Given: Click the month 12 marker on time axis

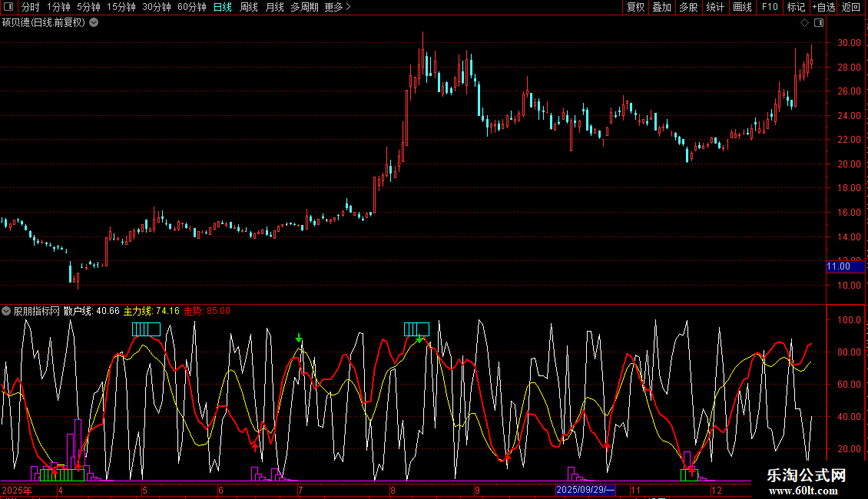Looking at the screenshot, I should [717, 490].
